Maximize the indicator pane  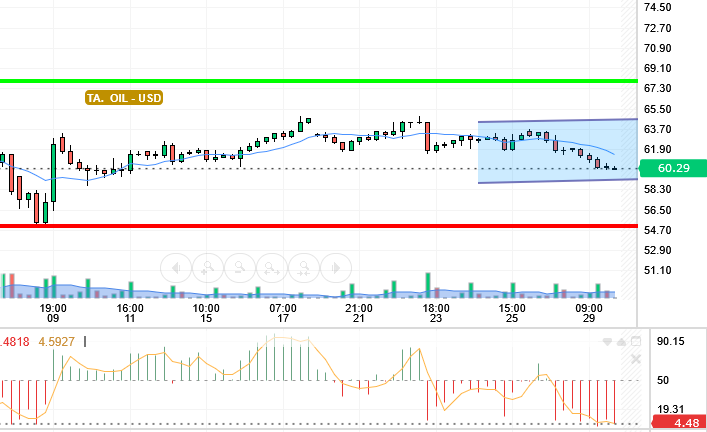click(x=636, y=341)
